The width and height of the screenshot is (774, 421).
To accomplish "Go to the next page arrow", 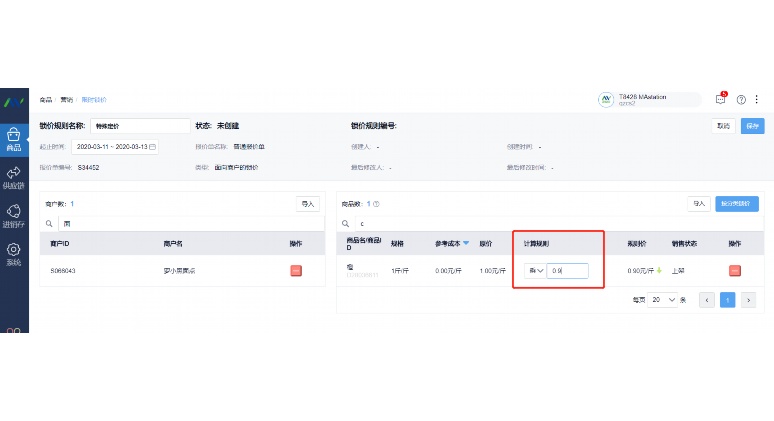I will 748,300.
